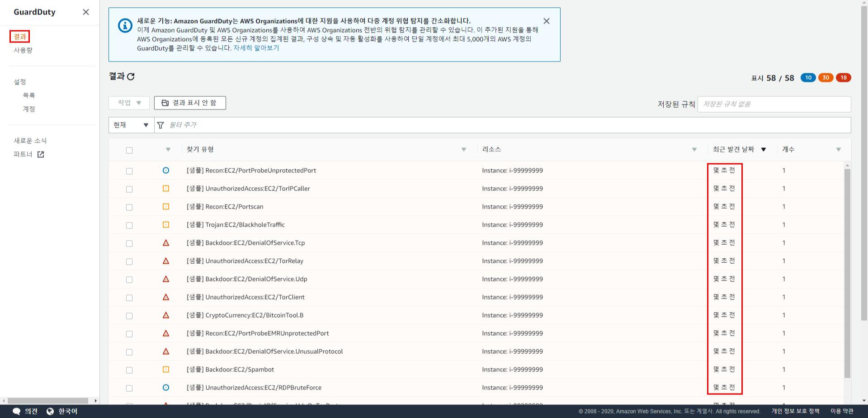Sort by 최근 발견 날짜 arrow
The image size is (868, 418).
tap(764, 150)
